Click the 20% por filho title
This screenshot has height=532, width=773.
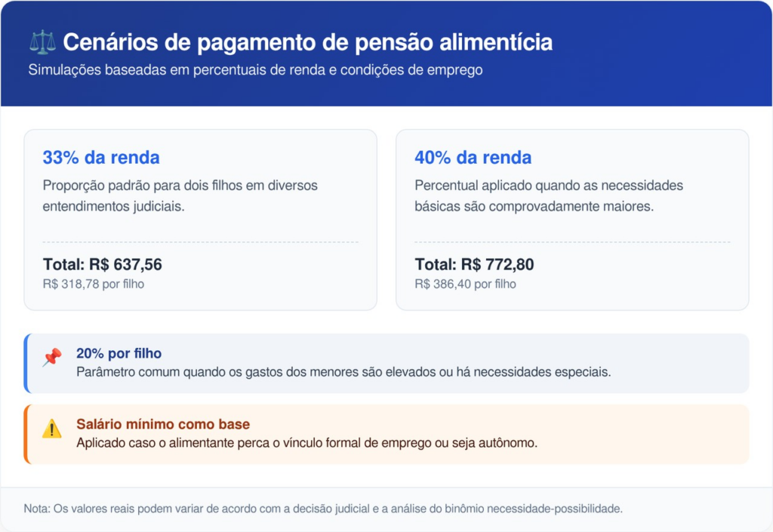coord(119,353)
